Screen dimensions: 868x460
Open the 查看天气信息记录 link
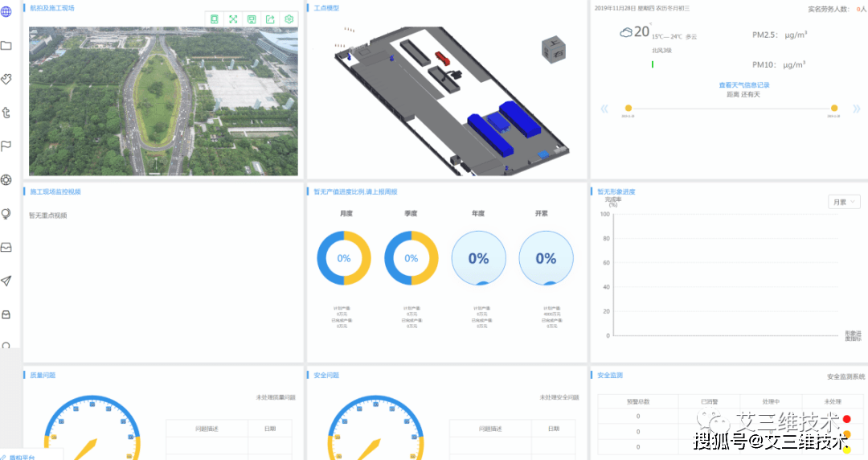[744, 84]
